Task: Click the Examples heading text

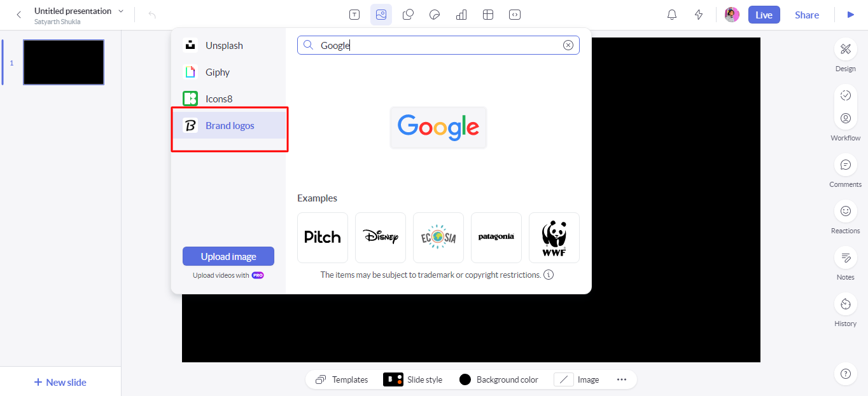Action: coord(317,198)
